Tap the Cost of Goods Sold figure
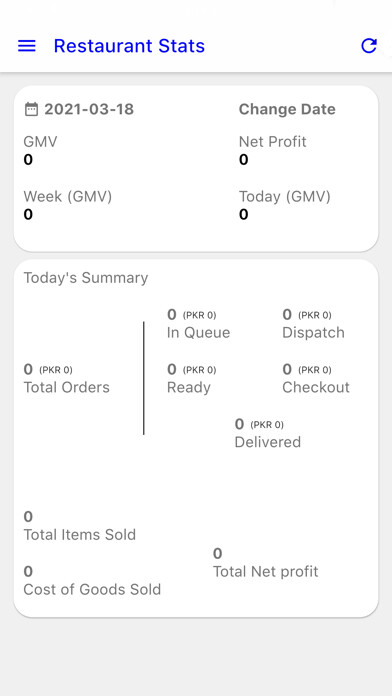This screenshot has height=696, width=392. pyautogui.click(x=92, y=581)
